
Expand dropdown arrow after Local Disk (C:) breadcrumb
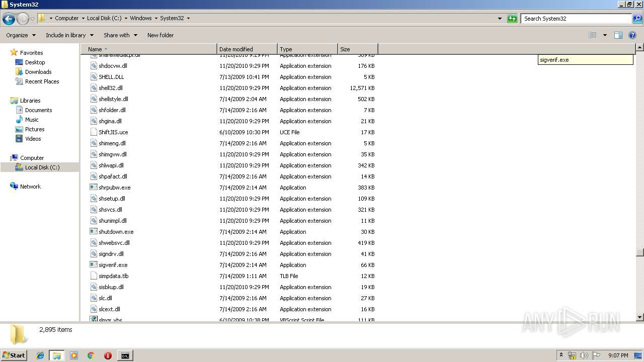point(126,18)
